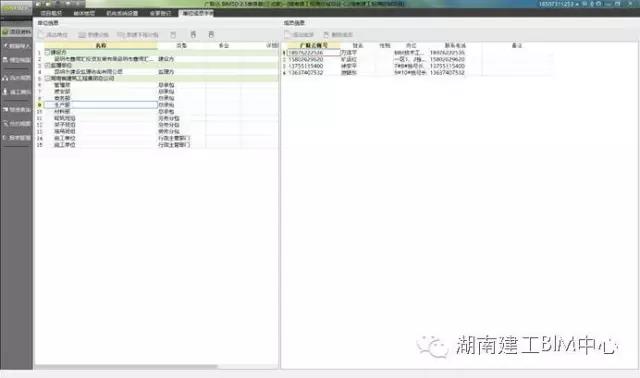This screenshot has height=378, width=640.
Task: Open the 流水视图 sidebar item
Action: [x=17, y=78]
